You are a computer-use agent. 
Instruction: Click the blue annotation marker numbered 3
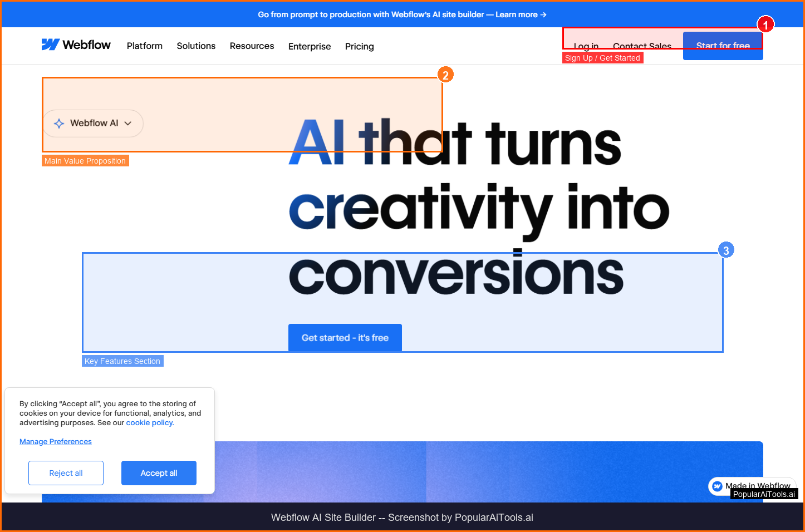point(725,250)
